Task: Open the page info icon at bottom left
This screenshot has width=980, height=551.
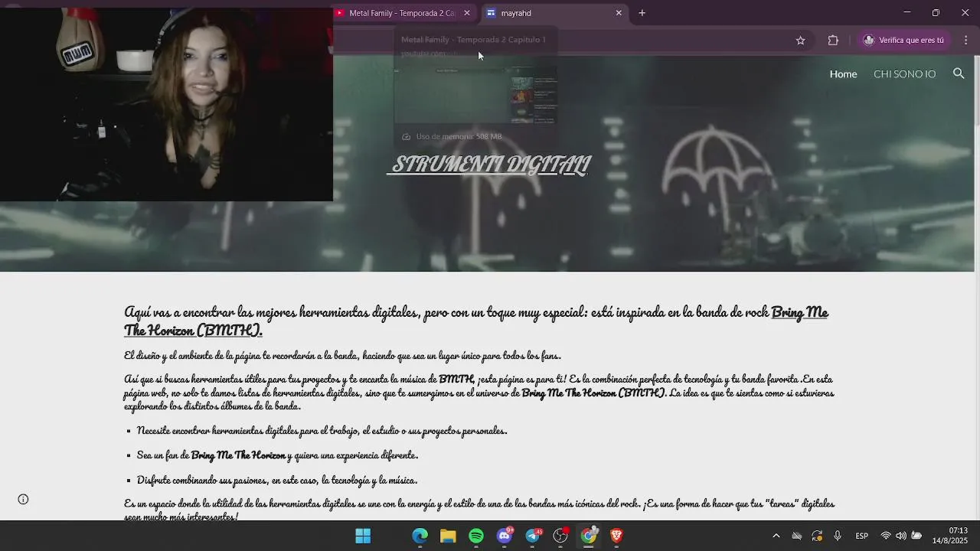Action: [23, 499]
